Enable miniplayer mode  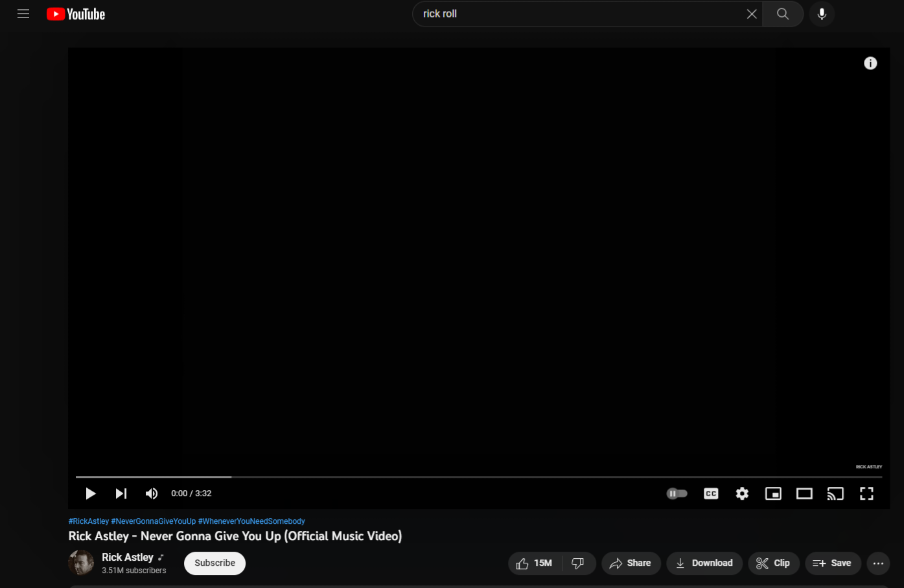773,493
